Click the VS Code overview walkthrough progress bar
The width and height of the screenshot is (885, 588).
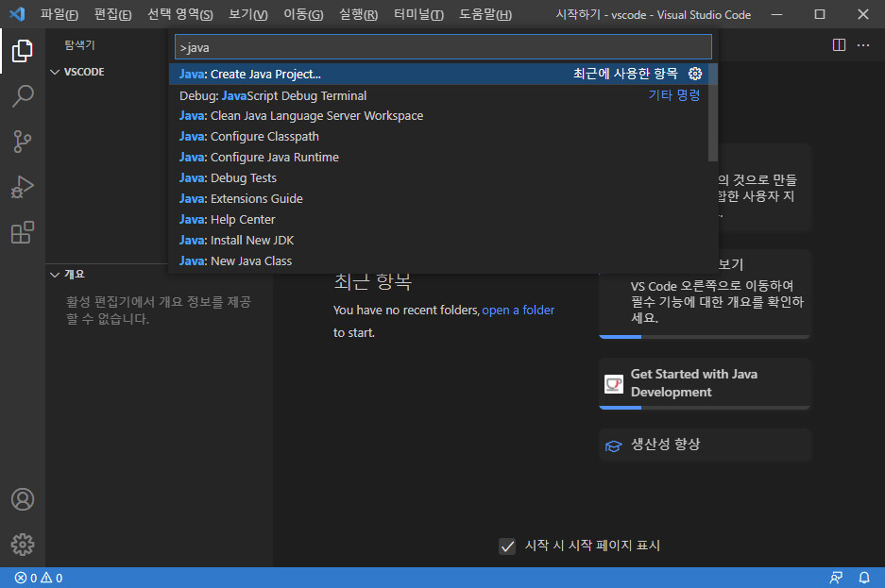705,337
